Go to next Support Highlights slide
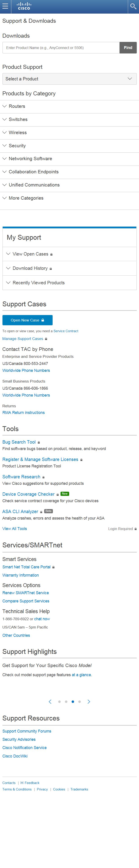 pyautogui.click(x=89, y=701)
